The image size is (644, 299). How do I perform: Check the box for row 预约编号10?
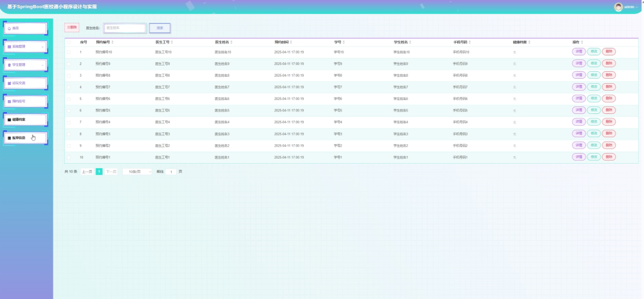(x=69, y=52)
